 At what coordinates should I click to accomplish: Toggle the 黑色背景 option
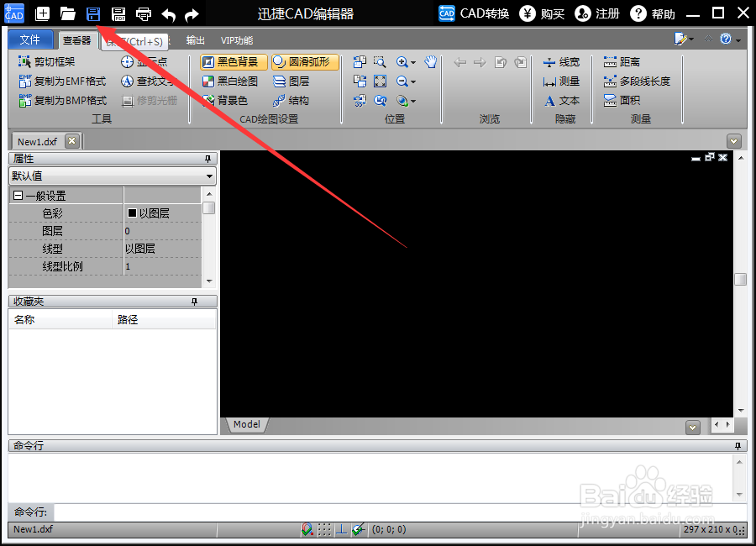[234, 61]
